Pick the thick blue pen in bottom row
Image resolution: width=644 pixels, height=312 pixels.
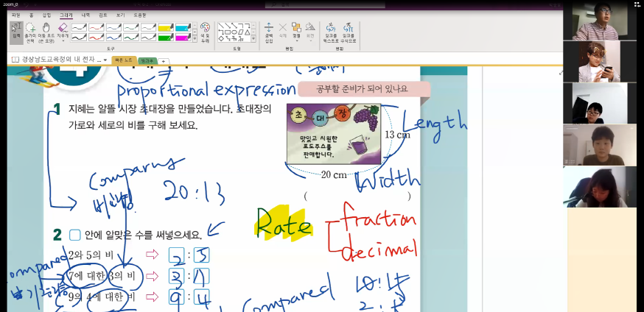click(113, 38)
